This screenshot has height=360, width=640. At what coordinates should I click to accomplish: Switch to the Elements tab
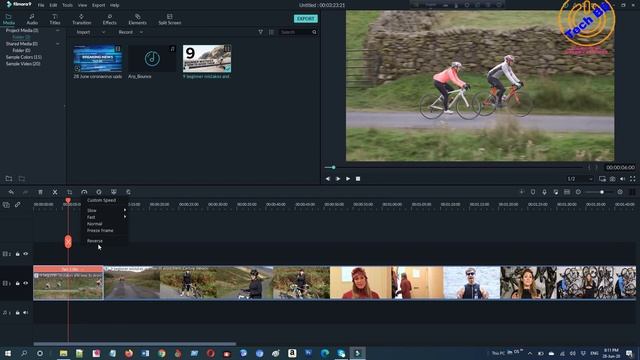pyautogui.click(x=138, y=19)
